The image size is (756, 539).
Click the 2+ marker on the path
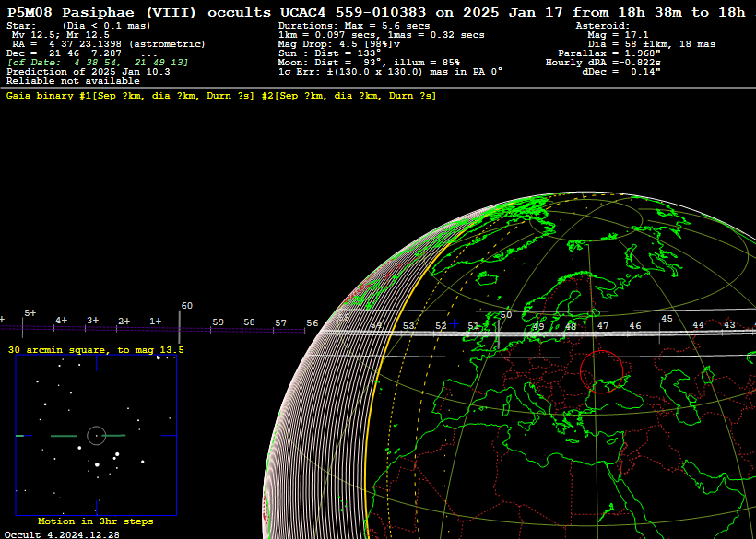coord(124,321)
